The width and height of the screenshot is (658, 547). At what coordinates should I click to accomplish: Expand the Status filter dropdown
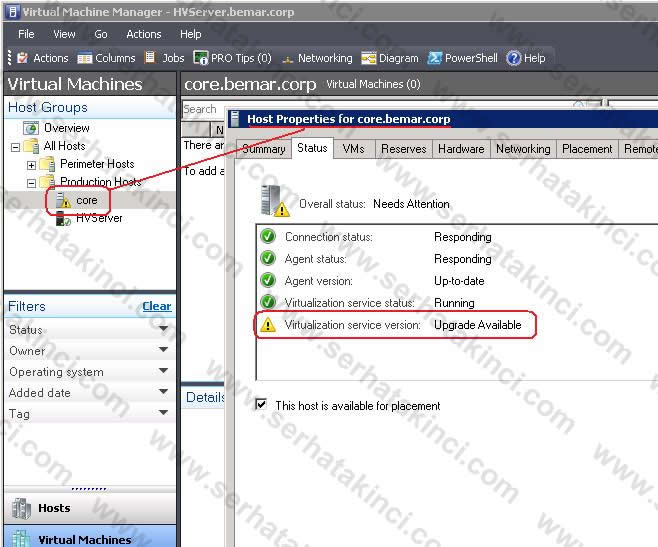pyautogui.click(x=163, y=329)
